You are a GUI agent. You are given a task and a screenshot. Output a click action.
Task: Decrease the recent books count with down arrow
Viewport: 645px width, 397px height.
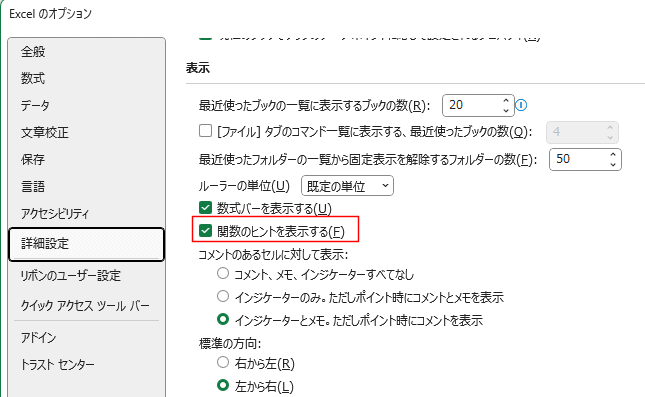coord(506,110)
